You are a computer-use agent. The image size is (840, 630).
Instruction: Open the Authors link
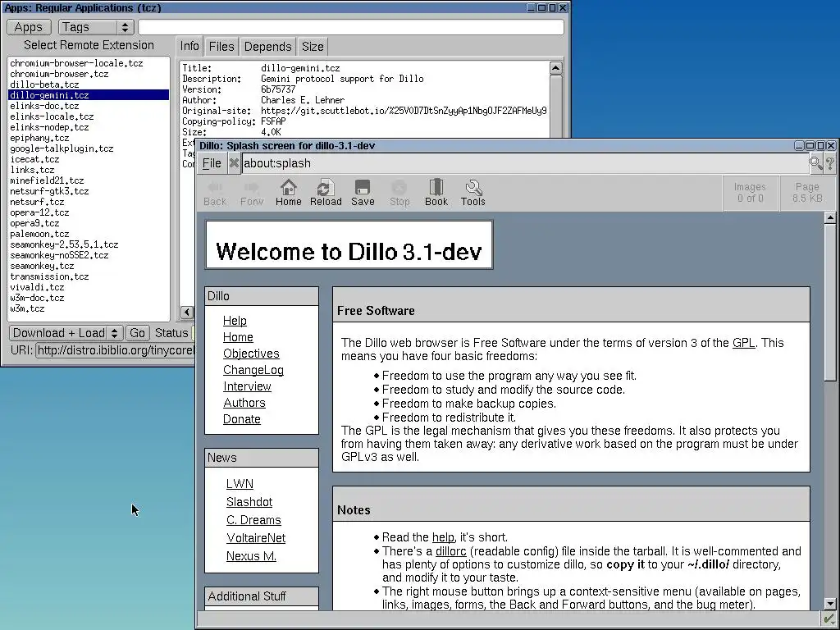pos(244,403)
